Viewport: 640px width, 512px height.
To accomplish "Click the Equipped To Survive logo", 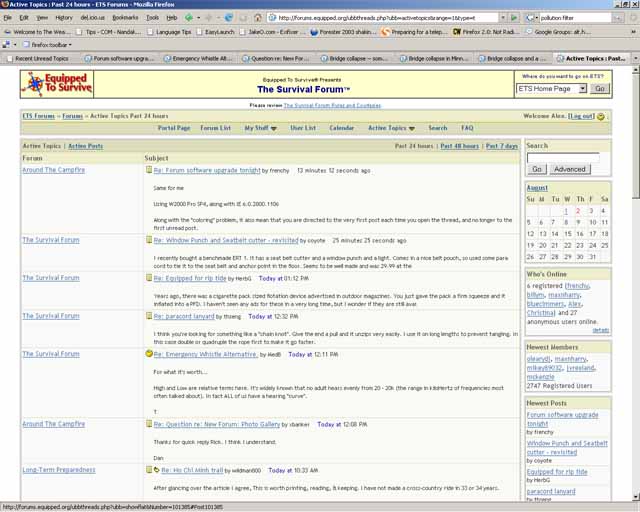I will tap(57, 84).
